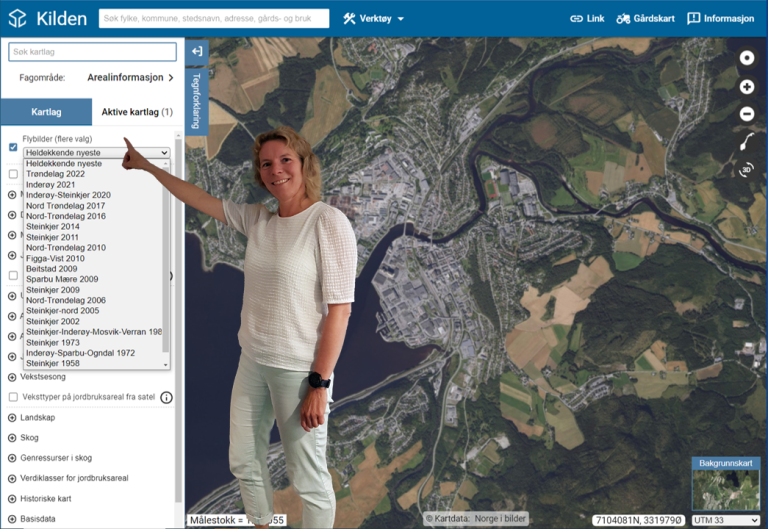Image resolution: width=768 pixels, height=529 pixels.
Task: Open the UTM 33 coordinate system dropdown
Action: (726, 520)
